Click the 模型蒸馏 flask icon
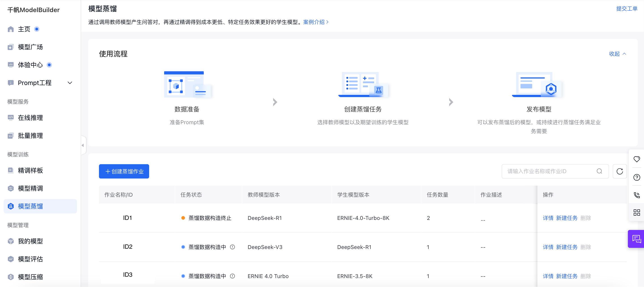This screenshot has width=644, height=287. pyautogui.click(x=11, y=206)
